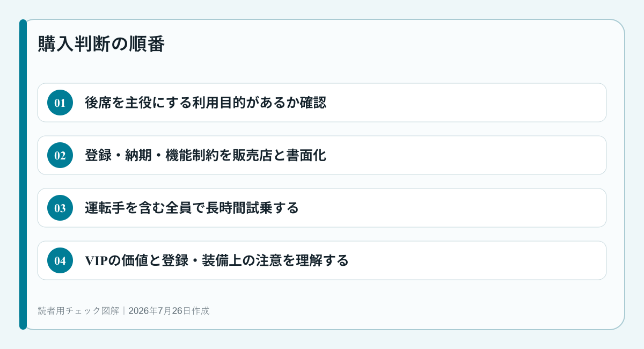Click the 03 circular step badge
Screen dimensions: 644x349
(60, 208)
